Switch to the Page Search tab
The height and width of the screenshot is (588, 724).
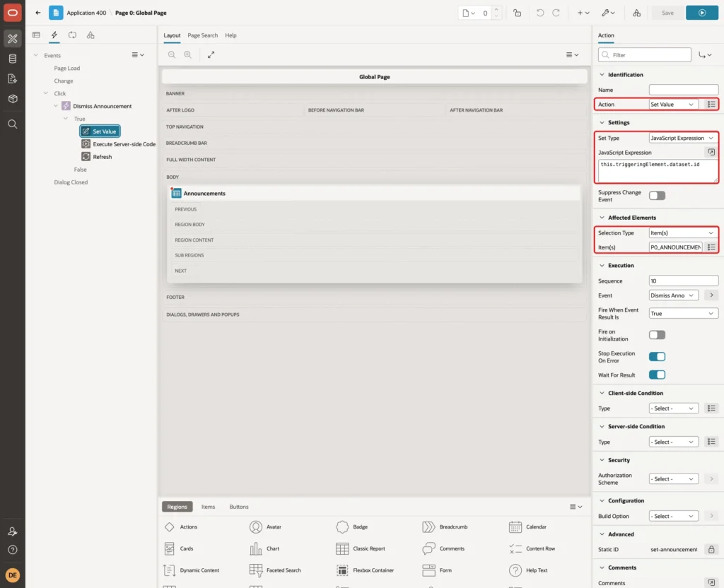202,35
